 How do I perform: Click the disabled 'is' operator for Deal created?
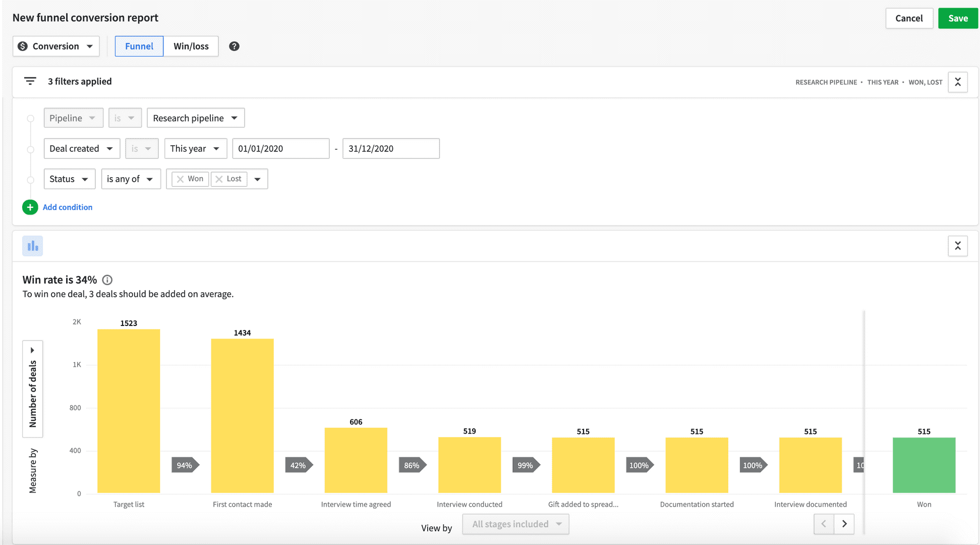click(142, 149)
